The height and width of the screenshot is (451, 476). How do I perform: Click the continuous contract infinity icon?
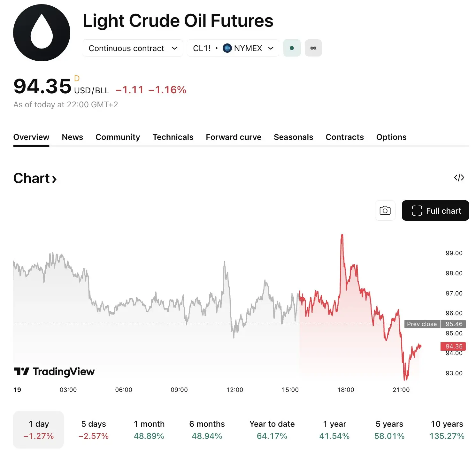tap(313, 48)
